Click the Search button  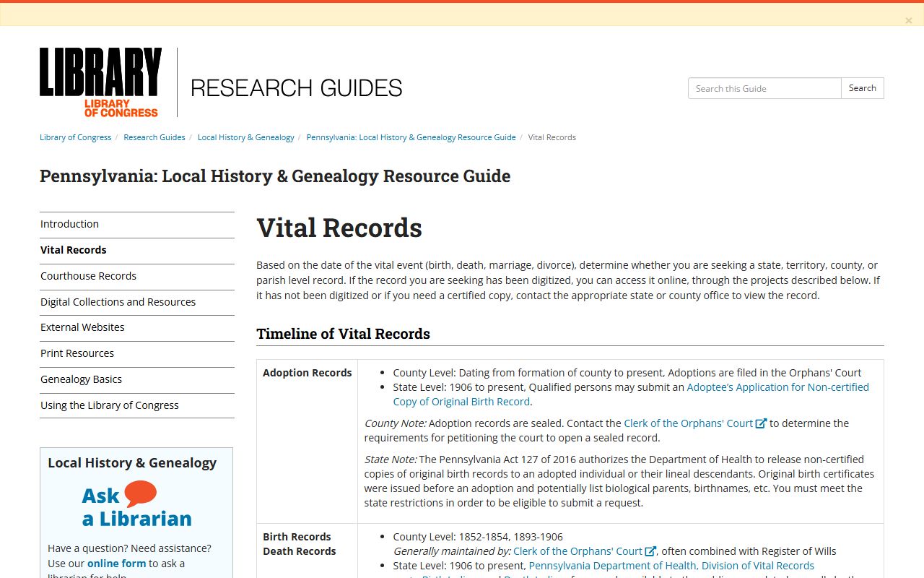tap(862, 88)
